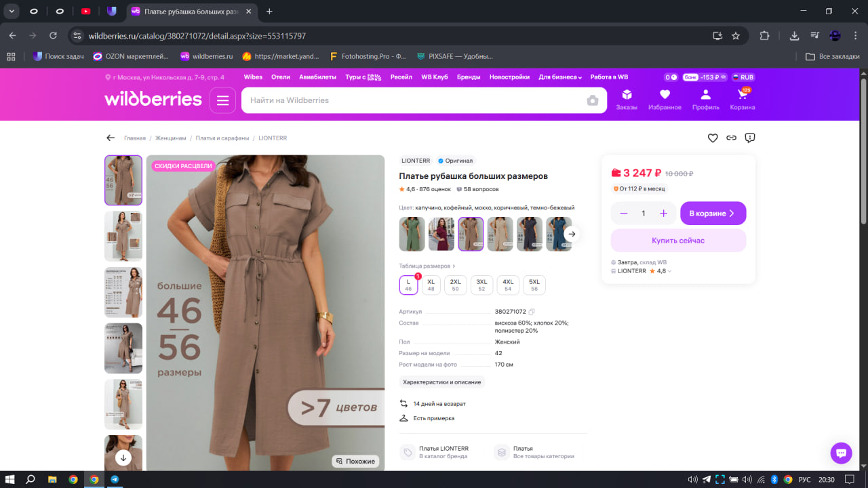Select size 3XL 52
The image size is (868, 488).
point(482,285)
